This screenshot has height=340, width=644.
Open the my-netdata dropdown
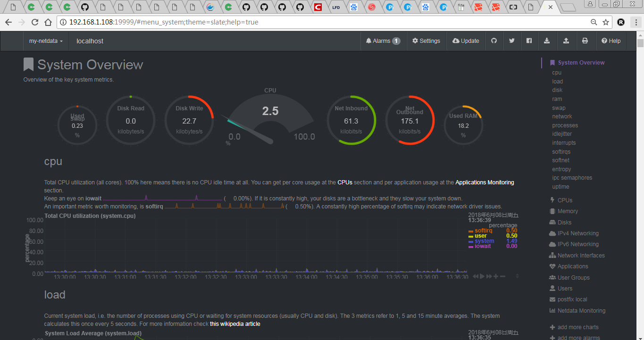pyautogui.click(x=46, y=41)
